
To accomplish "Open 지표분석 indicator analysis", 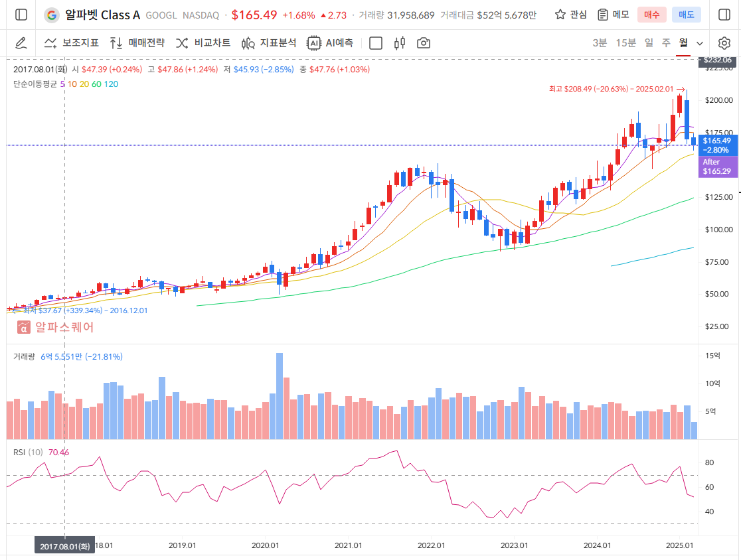I will [268, 43].
